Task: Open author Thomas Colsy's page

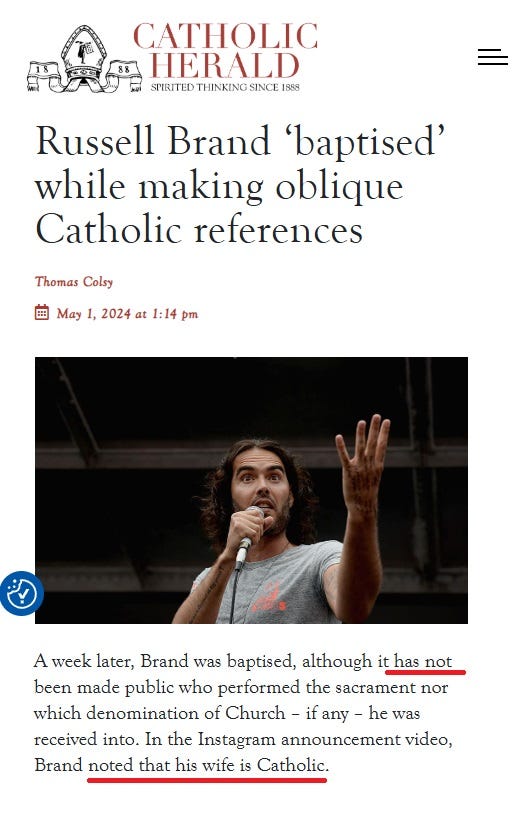Action: (74, 282)
